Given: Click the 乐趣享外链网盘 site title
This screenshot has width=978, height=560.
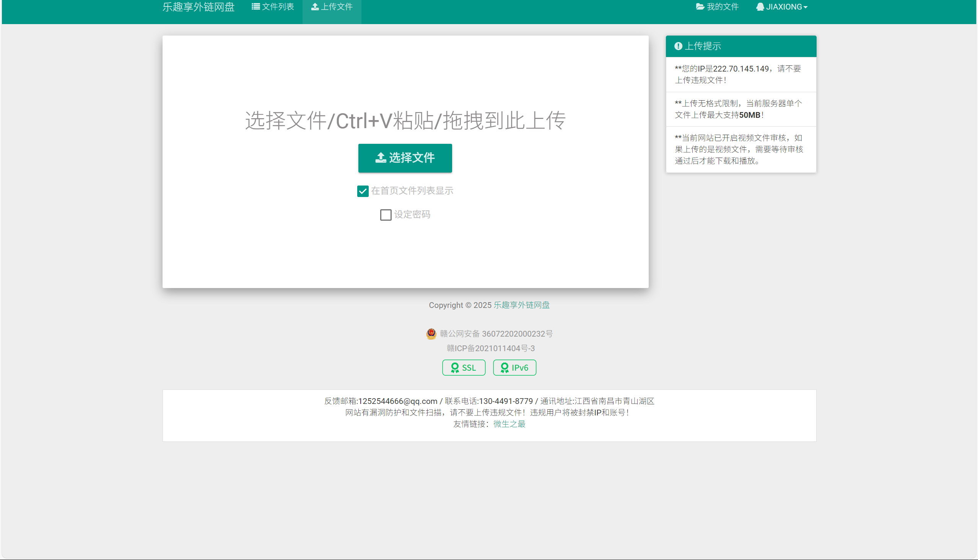Looking at the screenshot, I should point(199,7).
